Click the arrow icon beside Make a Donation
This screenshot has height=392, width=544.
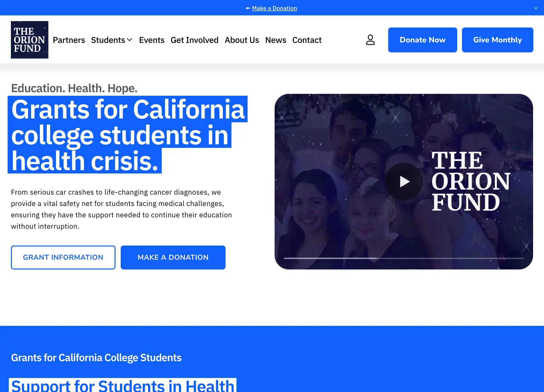(x=248, y=8)
